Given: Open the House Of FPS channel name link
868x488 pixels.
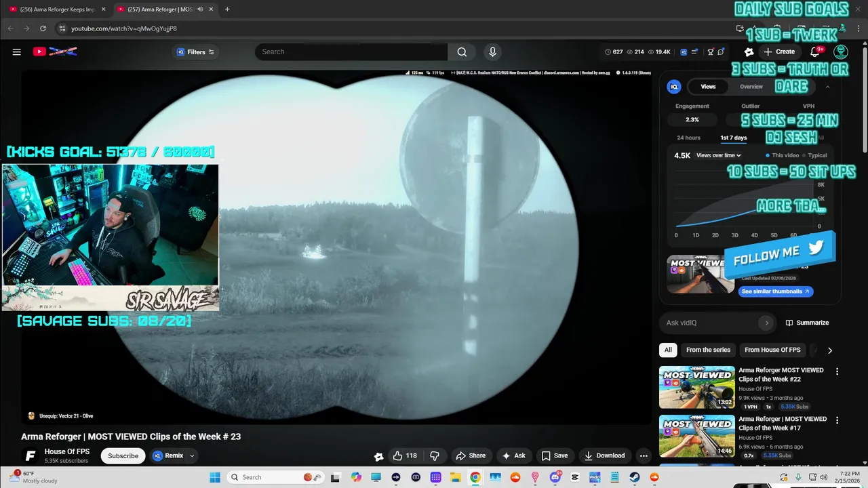Looking at the screenshot, I should point(67,451).
